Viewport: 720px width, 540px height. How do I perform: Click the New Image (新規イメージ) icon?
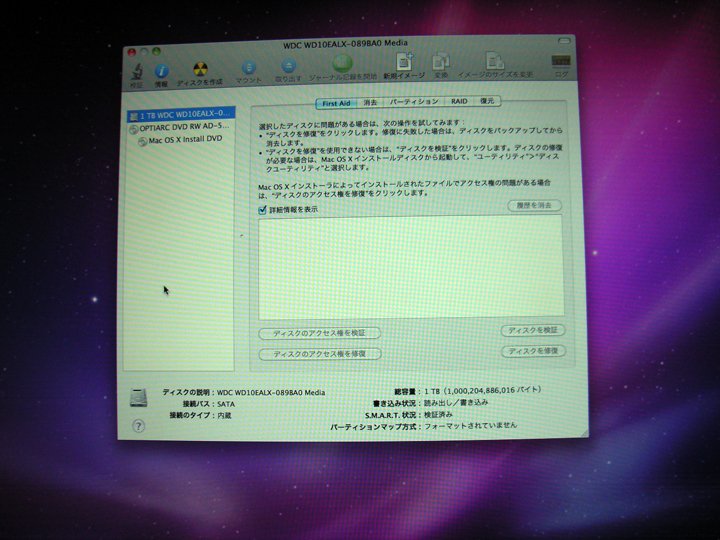click(404, 62)
